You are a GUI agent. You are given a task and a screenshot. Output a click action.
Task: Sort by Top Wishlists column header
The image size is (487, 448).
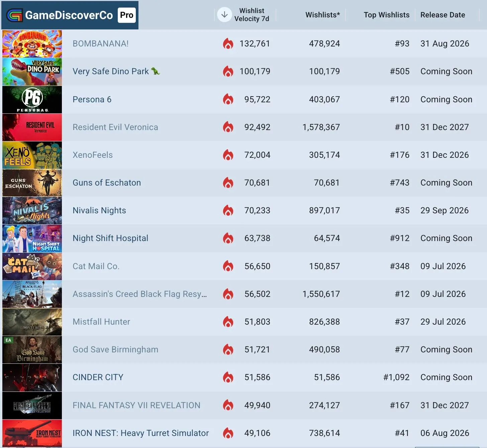386,15
